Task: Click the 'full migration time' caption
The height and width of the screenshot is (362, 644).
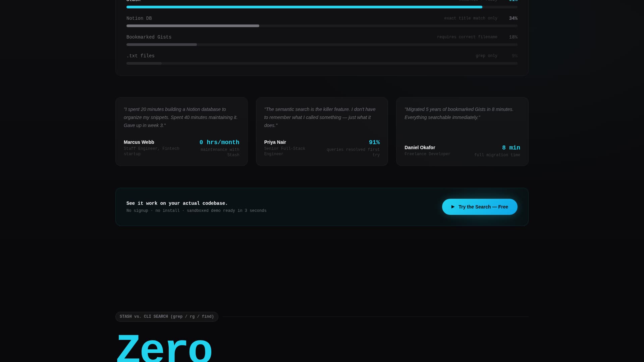Action: (497, 155)
